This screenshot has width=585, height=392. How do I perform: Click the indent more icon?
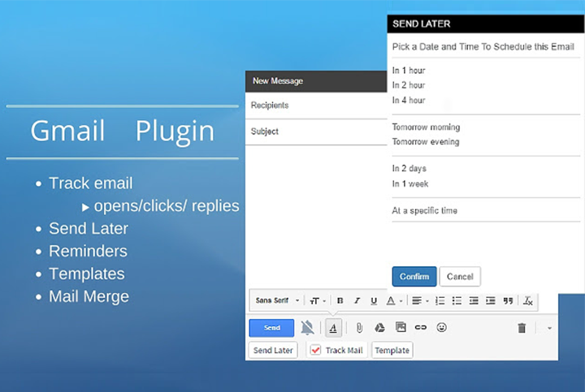tap(491, 301)
